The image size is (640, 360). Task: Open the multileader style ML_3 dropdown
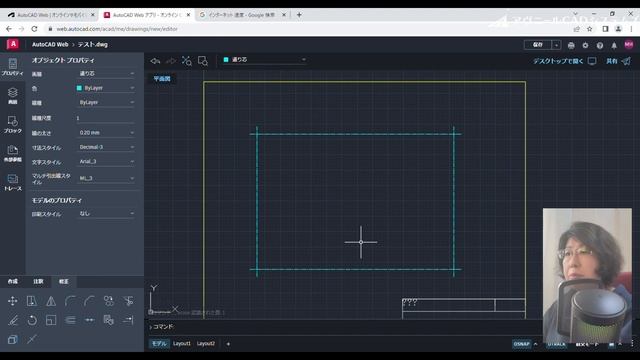106,178
